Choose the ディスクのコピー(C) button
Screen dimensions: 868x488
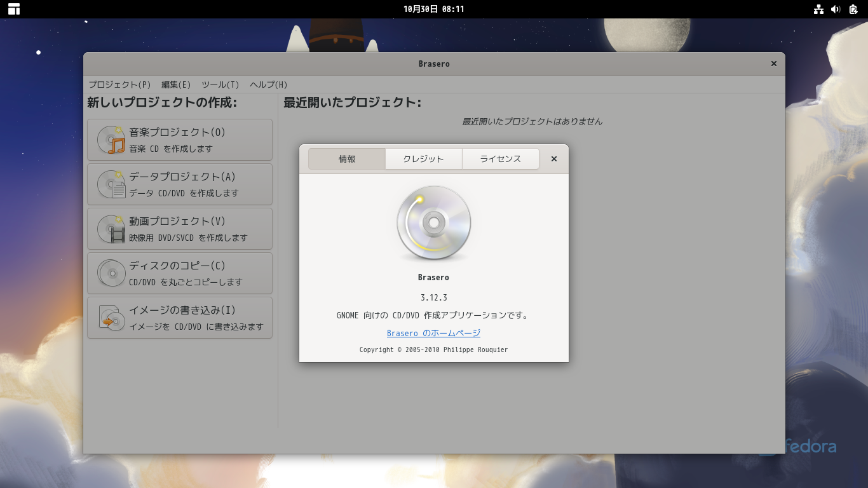(180, 273)
